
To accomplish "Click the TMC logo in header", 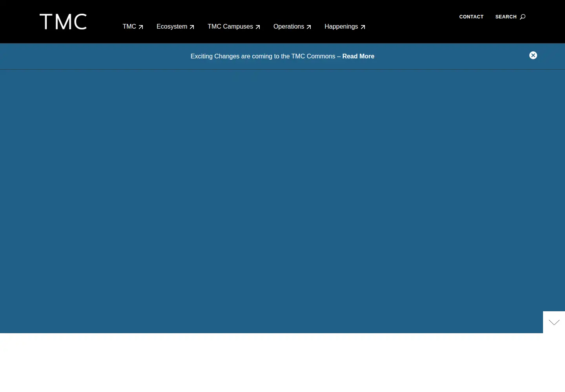I will [63, 22].
